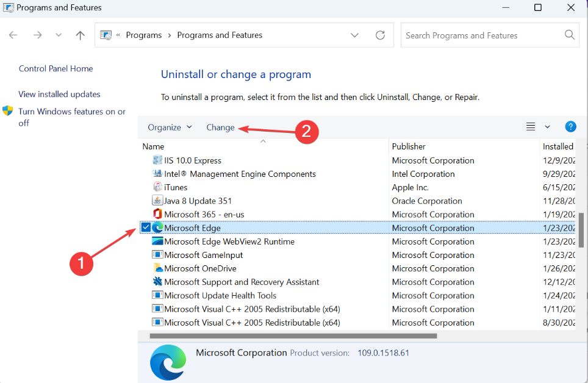Open View installed updates
The width and height of the screenshot is (588, 383).
[59, 94]
